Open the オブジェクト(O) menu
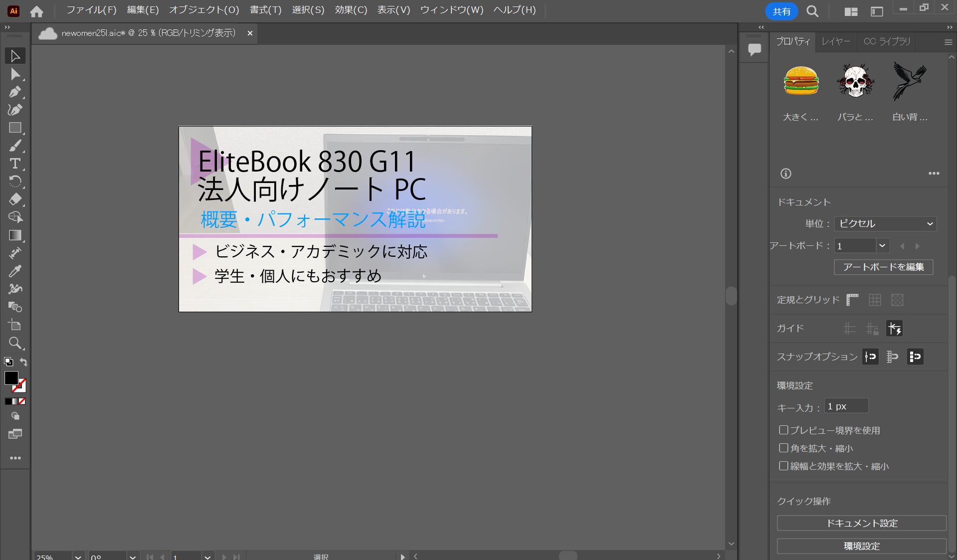Image resolution: width=957 pixels, height=560 pixels. [204, 10]
